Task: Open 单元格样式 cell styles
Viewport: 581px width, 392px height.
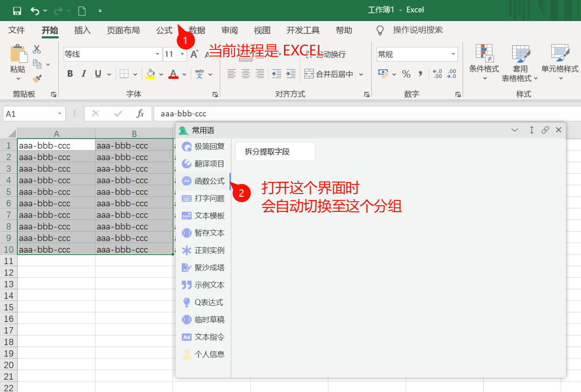Action: coord(560,63)
